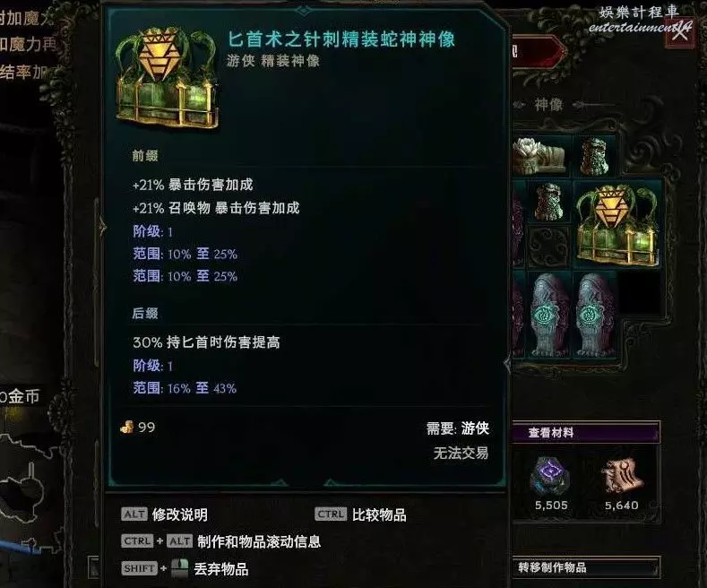Select the serpent idol in the idol grid
Screen dimensions: 707x588
617,225
